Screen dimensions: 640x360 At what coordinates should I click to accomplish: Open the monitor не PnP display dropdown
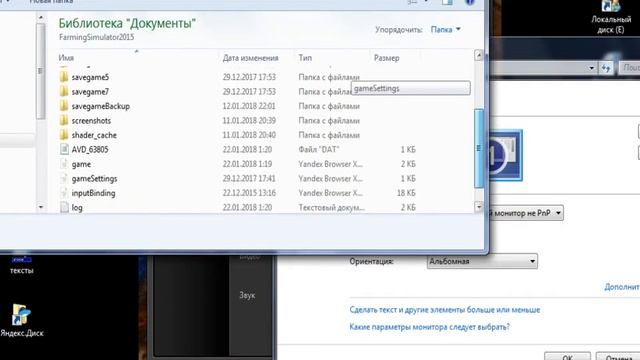point(526,213)
